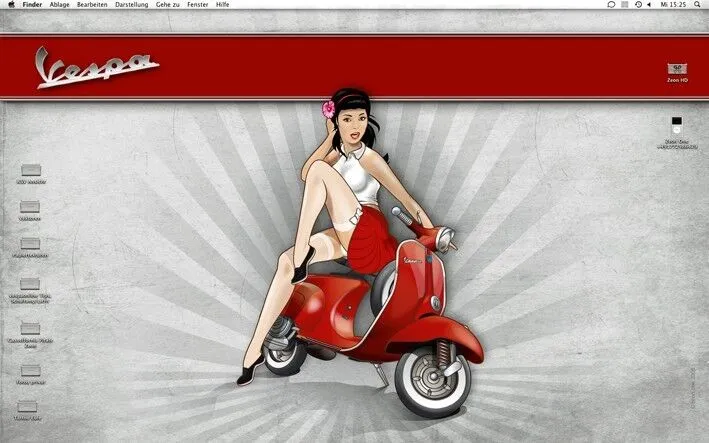Select the Zeon HD drive icon
The width and height of the screenshot is (709, 443).
coord(677,68)
